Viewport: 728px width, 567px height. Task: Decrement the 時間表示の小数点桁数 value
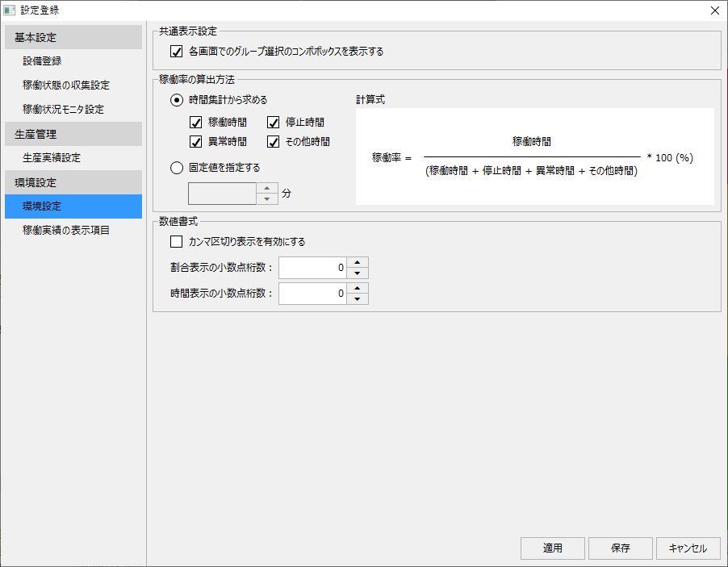click(x=358, y=298)
